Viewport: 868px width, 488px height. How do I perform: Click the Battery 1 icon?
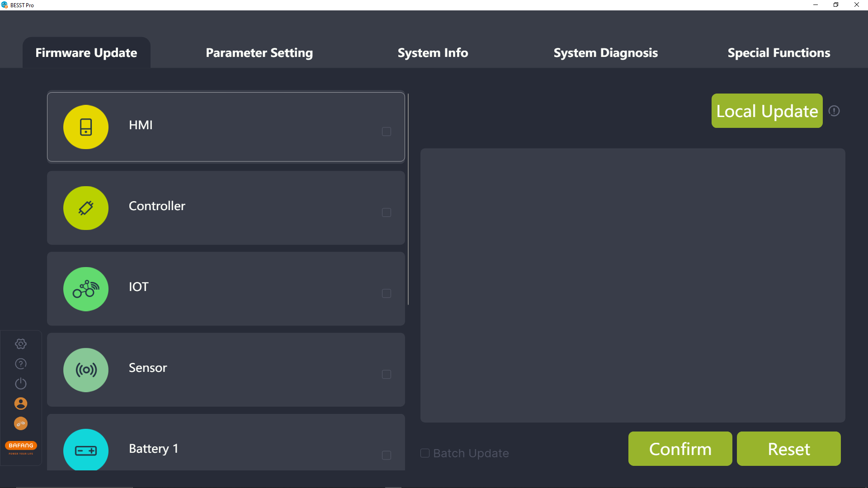click(86, 450)
